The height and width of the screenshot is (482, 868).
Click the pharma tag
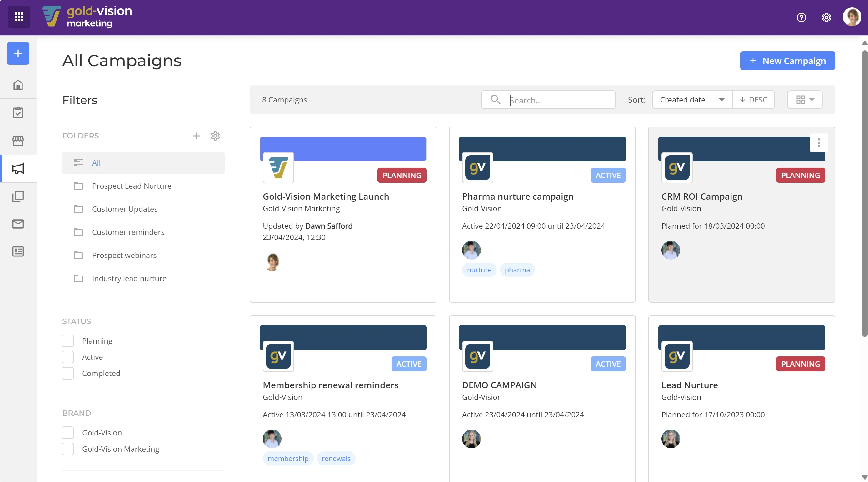tap(517, 270)
